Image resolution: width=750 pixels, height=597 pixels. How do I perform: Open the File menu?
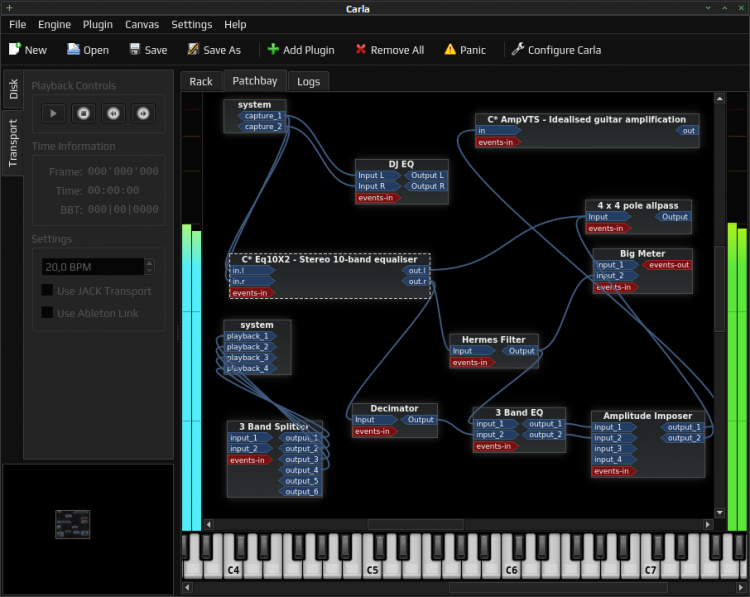pos(18,24)
